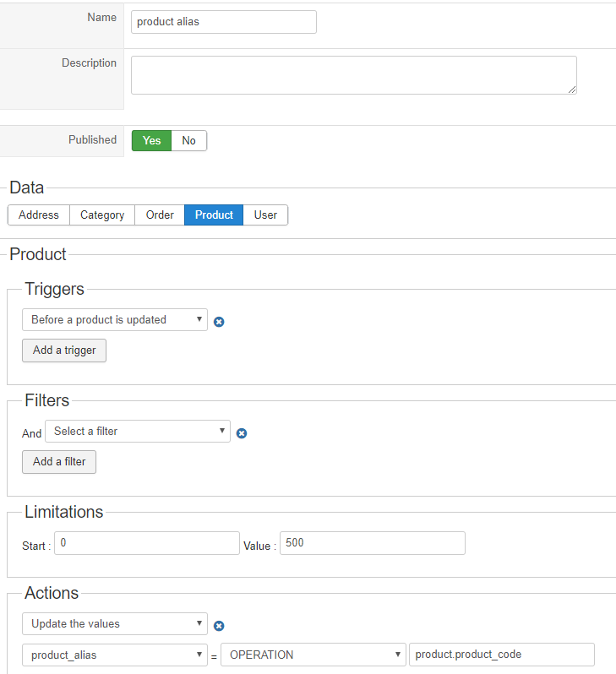Open the trigger dropdown list

[115, 319]
